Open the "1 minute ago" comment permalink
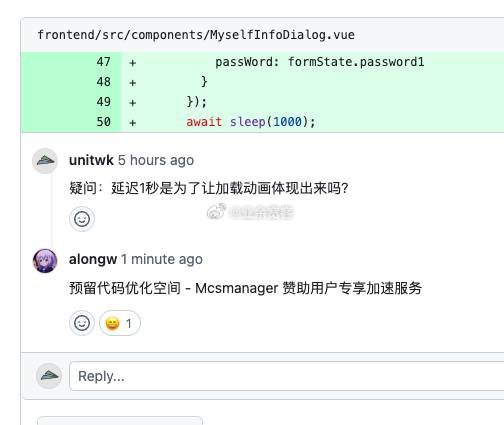The height and width of the screenshot is (425, 504). (162, 259)
